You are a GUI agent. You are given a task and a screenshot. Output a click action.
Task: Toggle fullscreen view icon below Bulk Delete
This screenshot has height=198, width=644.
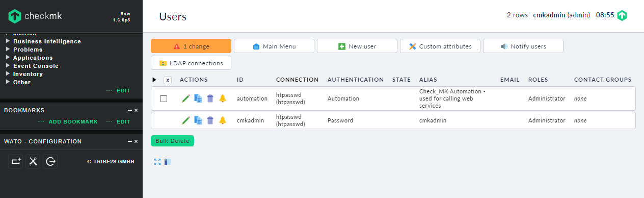[157, 161]
